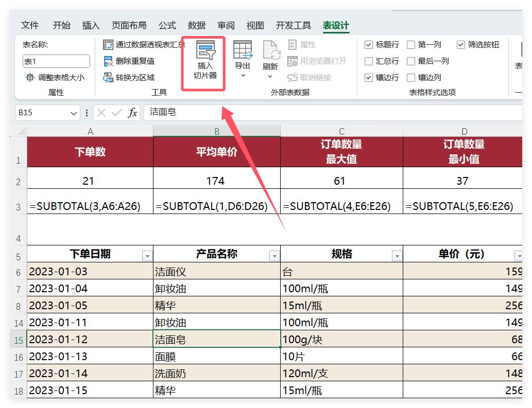Click the date cell 2023-01-15
The image size is (532, 408).
(x=90, y=390)
